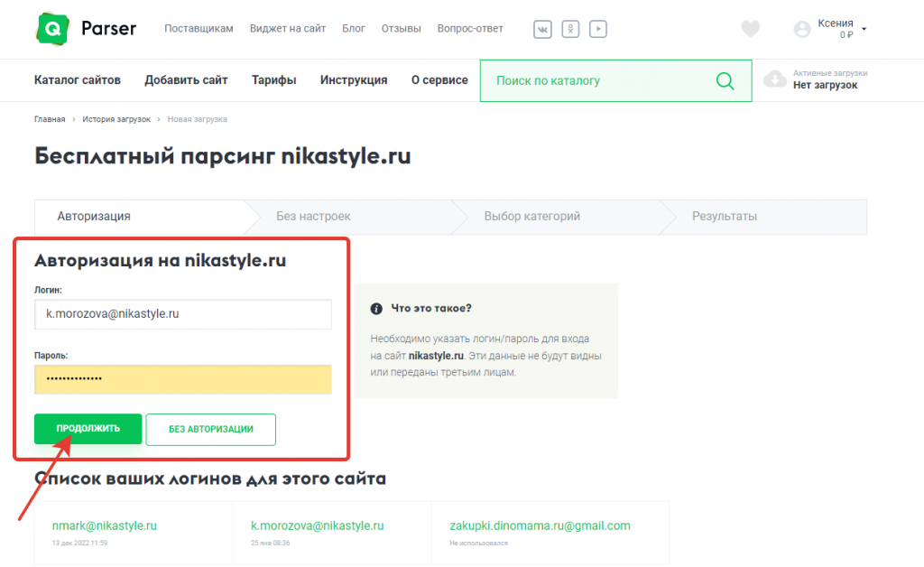
Task: Click the heart favorites icon
Action: tap(750, 28)
